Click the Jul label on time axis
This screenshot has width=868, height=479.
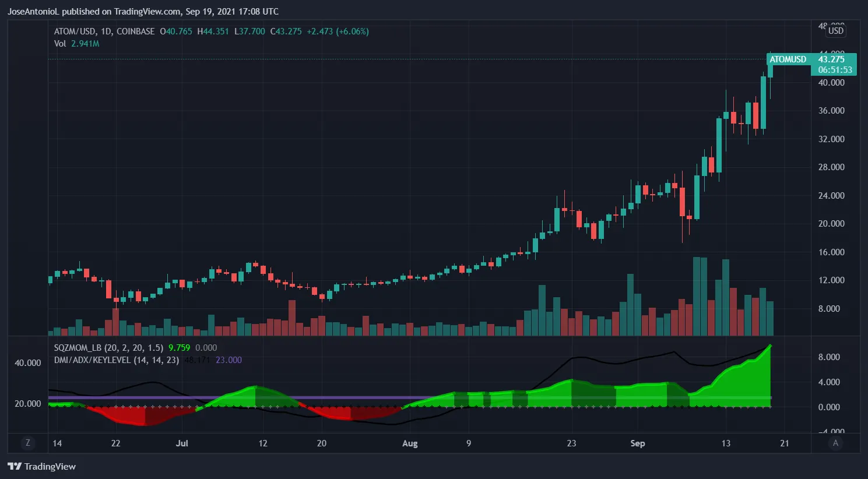coord(182,443)
